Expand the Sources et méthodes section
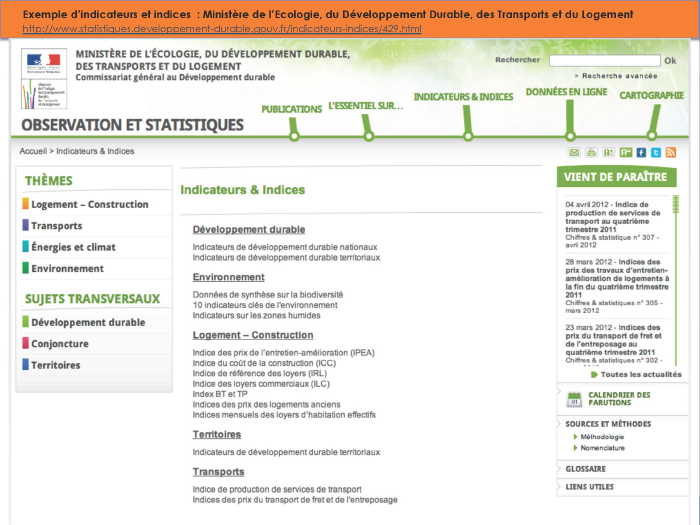This screenshot has height=525, width=700. point(608,424)
